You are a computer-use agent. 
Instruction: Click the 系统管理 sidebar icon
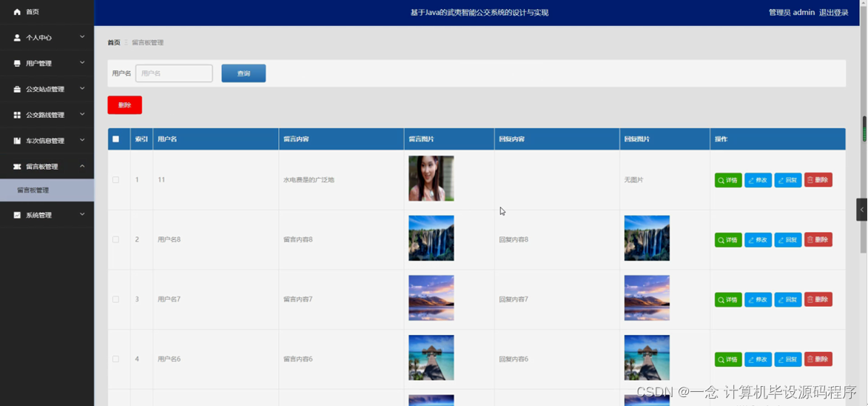tap(16, 215)
